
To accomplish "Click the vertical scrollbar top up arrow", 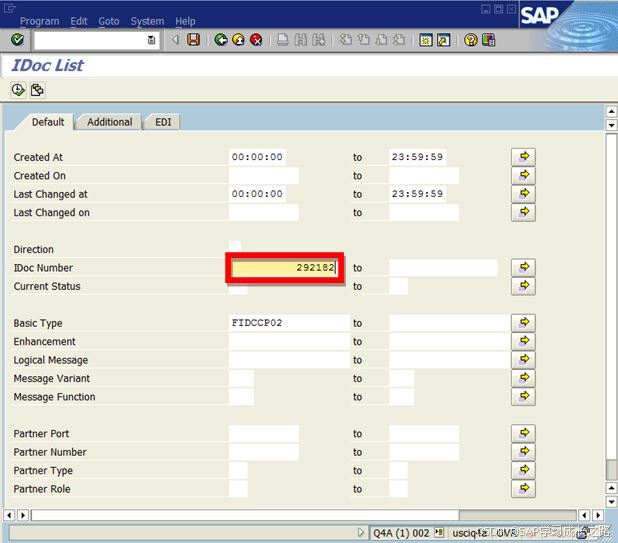I will pos(611,111).
